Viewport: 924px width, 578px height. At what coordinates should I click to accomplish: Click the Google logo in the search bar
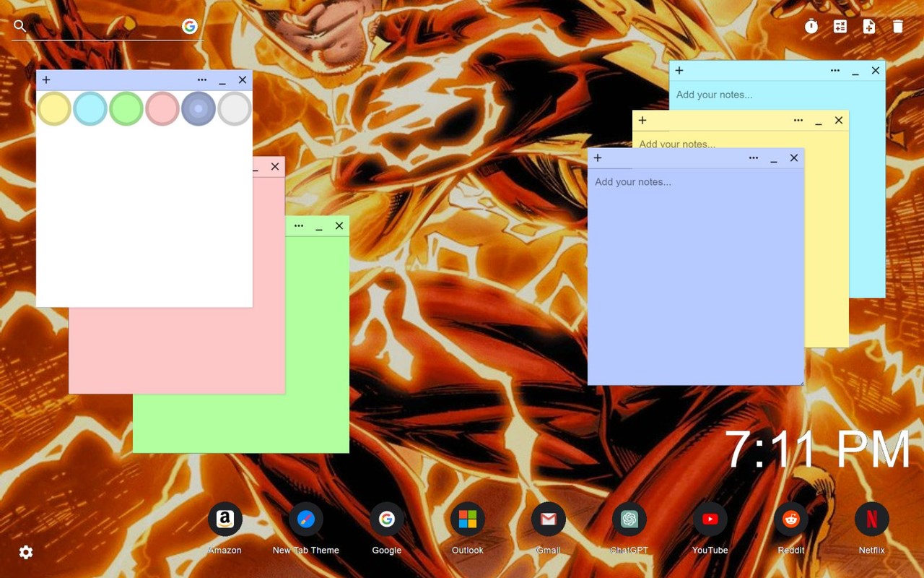pos(190,26)
